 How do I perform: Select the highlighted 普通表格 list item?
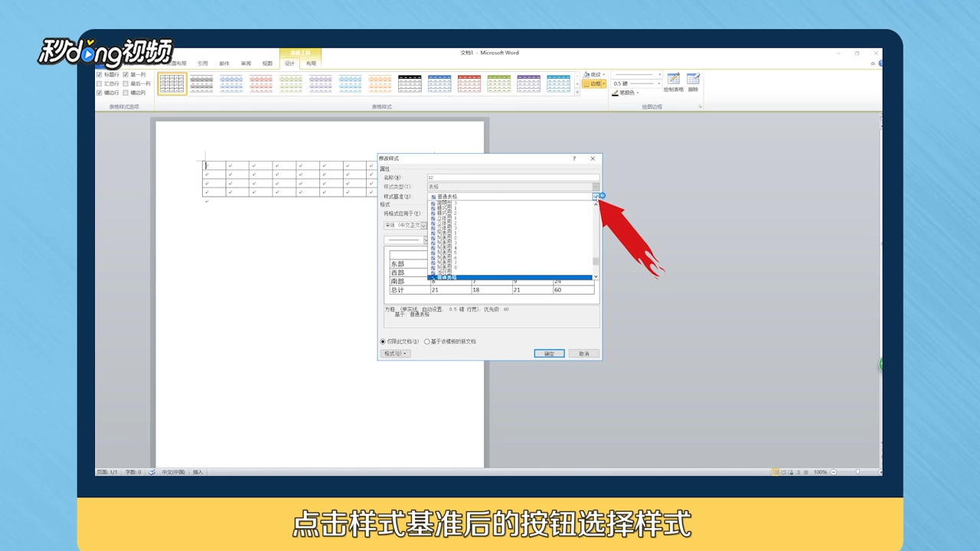510,277
